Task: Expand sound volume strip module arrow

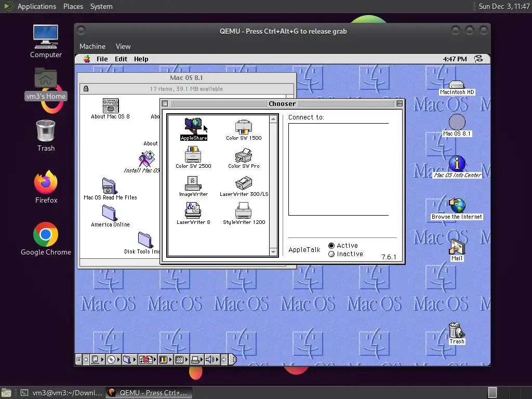Action: pyautogui.click(x=217, y=360)
